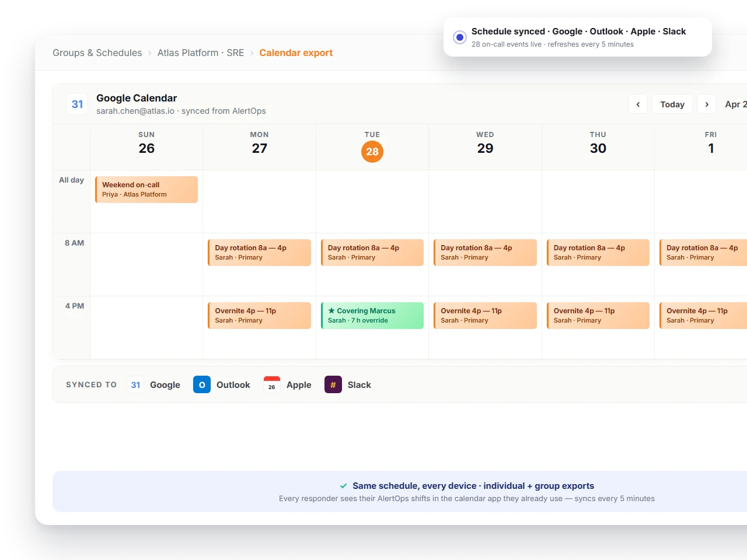Click Apple calendar icon in Synced to
Screen dimensions: 747x560
point(272,384)
